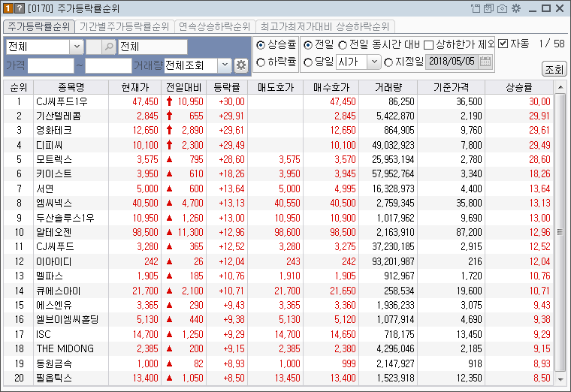Sort by 종목명 column header
The width and height of the screenshot is (571, 392).
pos(71,87)
